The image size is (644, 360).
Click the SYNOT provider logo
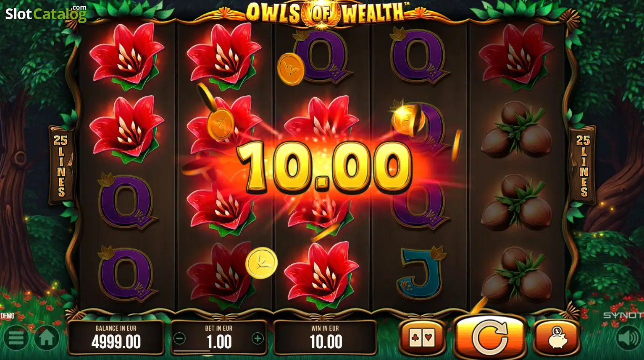click(623, 315)
